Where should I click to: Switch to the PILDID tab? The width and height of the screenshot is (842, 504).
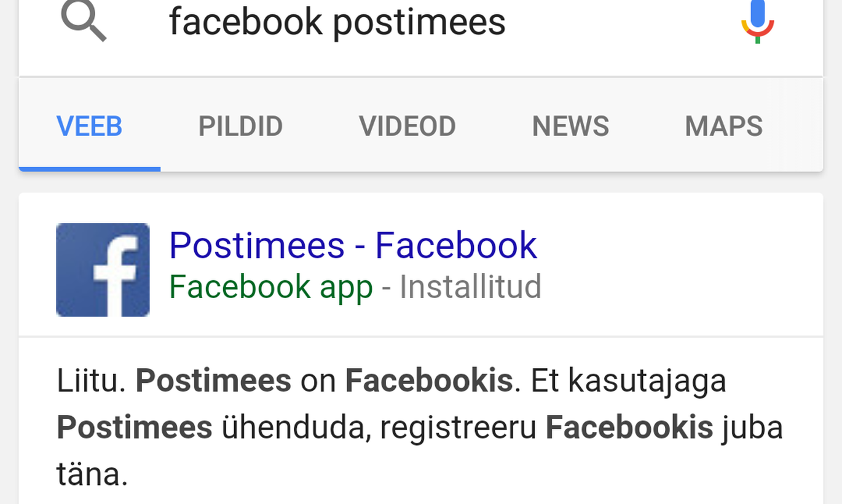point(240,126)
